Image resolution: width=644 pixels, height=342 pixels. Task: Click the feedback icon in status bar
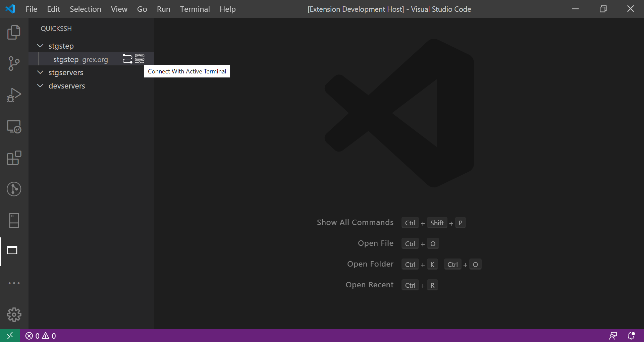tap(613, 336)
